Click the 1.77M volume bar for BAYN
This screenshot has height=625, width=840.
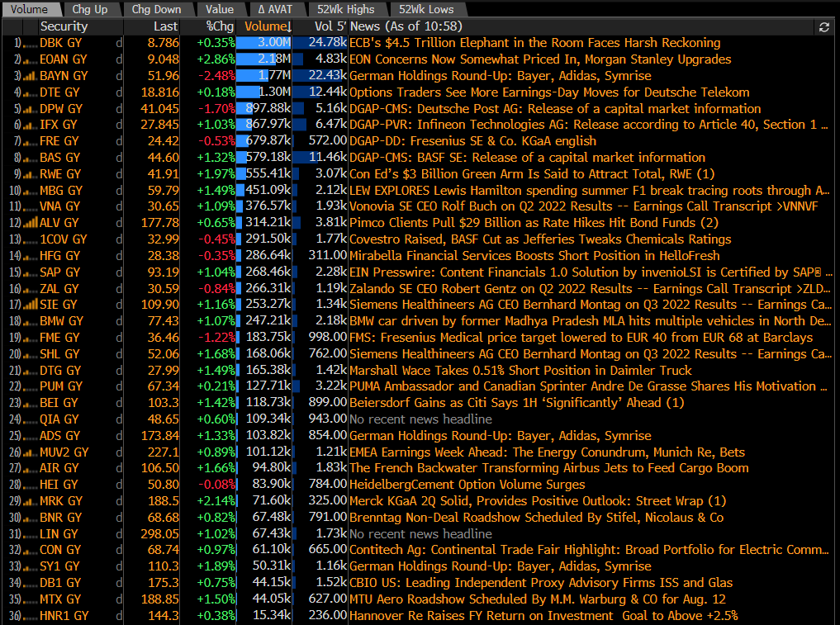click(x=264, y=76)
